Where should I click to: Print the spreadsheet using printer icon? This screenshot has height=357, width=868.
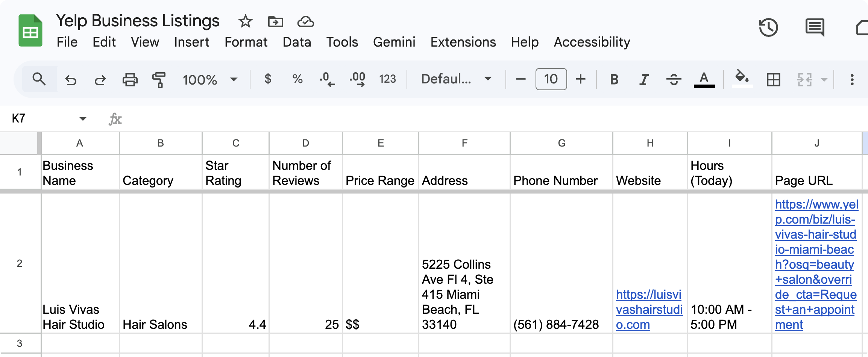pos(130,80)
